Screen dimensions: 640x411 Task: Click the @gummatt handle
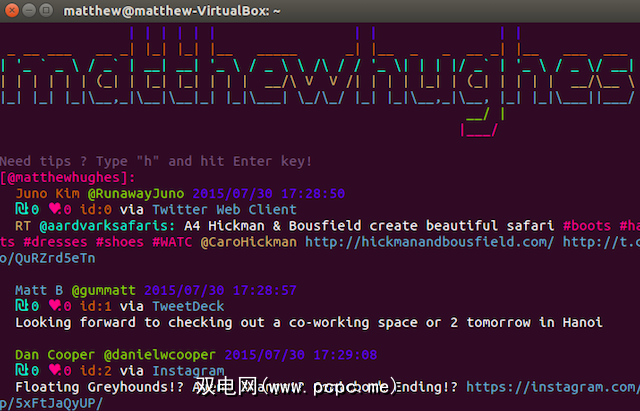[104, 290]
